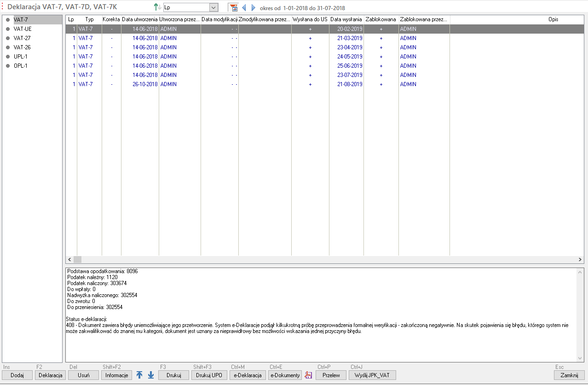This screenshot has height=385, width=588.
Task: Open the period filter calendar icon
Action: pyautogui.click(x=233, y=8)
